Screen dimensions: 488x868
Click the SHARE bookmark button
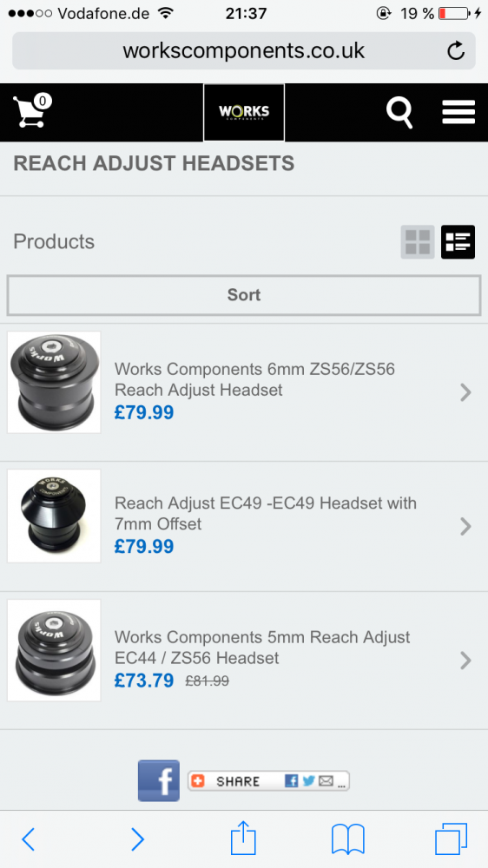coord(268,780)
